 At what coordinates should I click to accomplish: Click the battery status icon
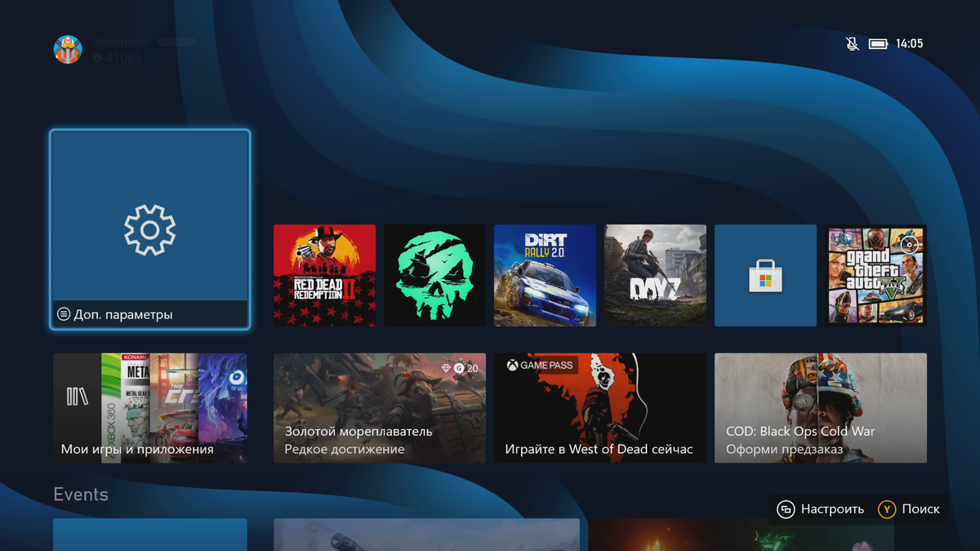pos(879,44)
